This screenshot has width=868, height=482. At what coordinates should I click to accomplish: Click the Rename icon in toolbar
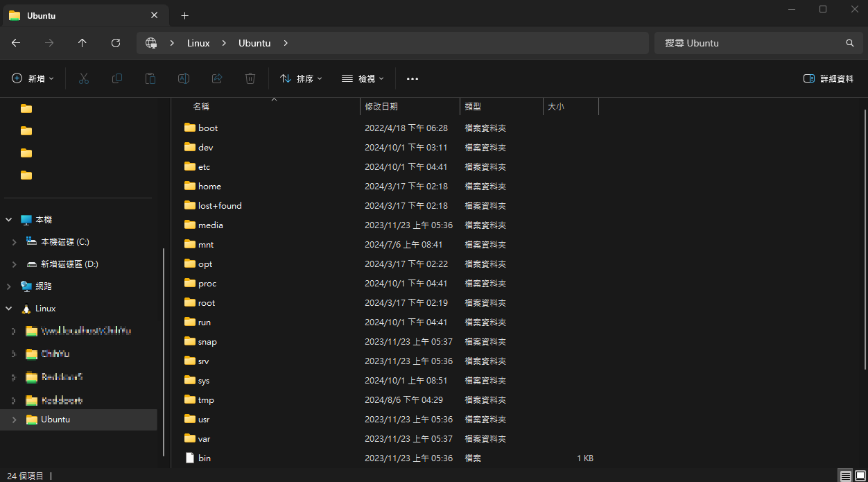click(184, 79)
